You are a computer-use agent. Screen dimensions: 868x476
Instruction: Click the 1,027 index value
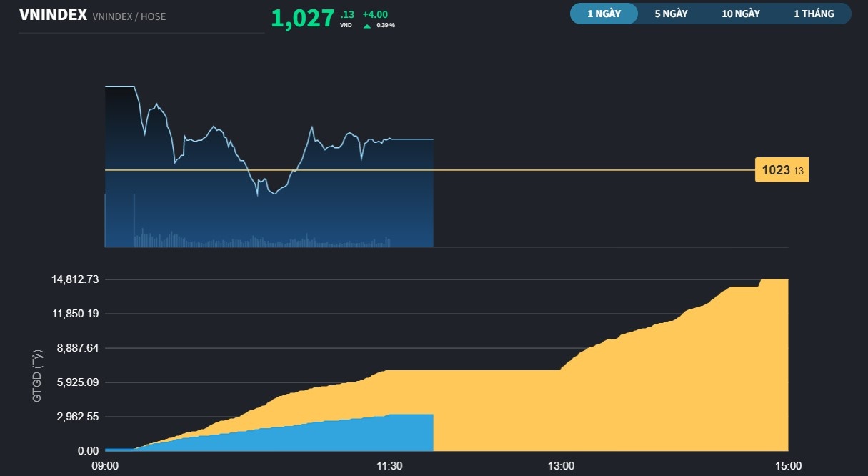303,18
